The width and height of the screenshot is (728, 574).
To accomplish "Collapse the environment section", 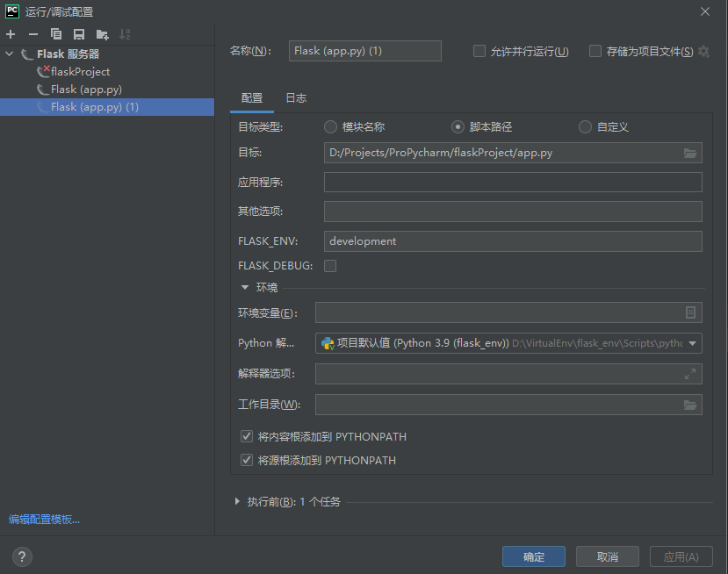I will pyautogui.click(x=245, y=288).
